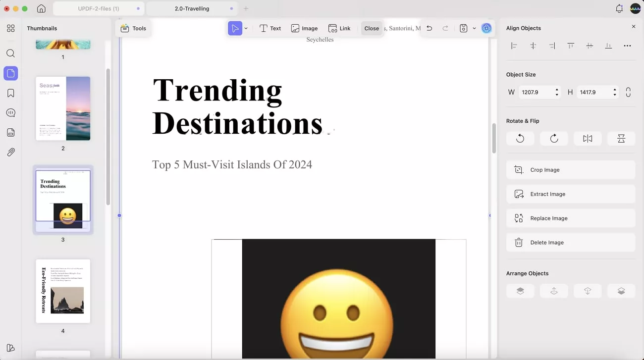Click the Crop Image button
The width and height of the screenshot is (644, 360).
[x=570, y=170]
